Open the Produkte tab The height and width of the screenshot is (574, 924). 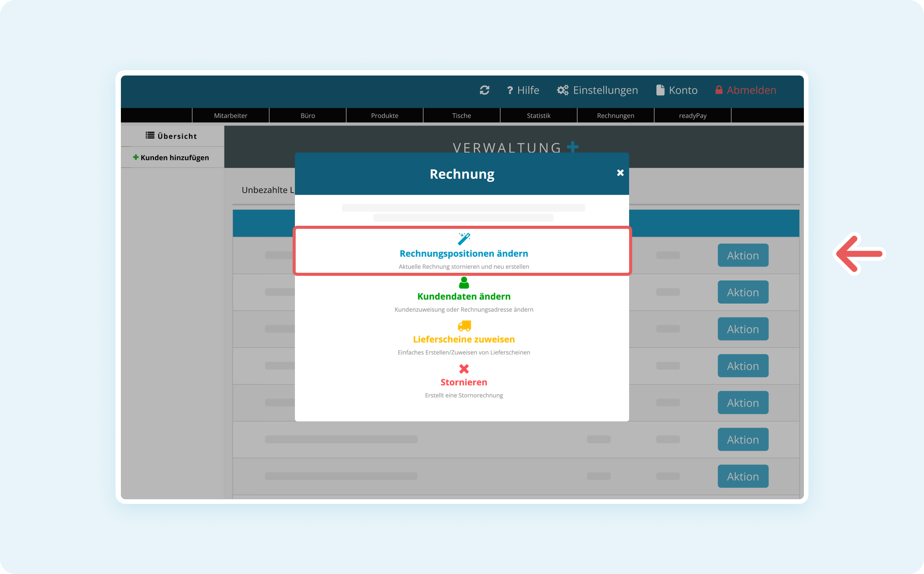click(385, 116)
